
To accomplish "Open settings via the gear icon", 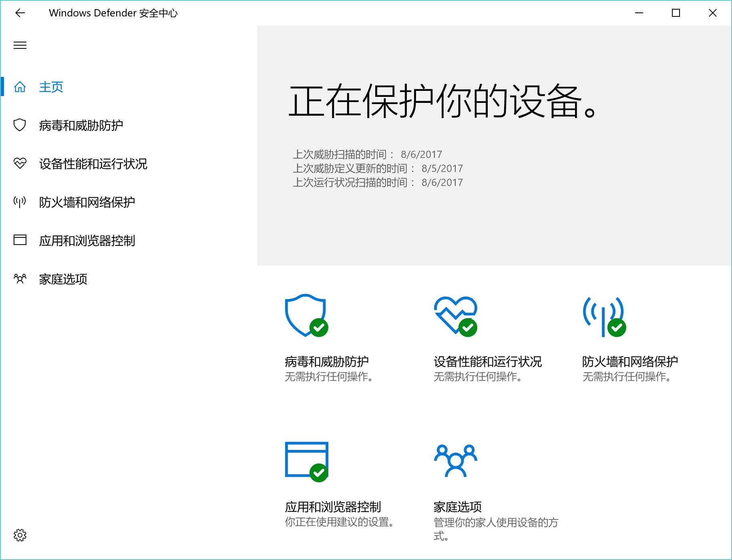I will (20, 535).
